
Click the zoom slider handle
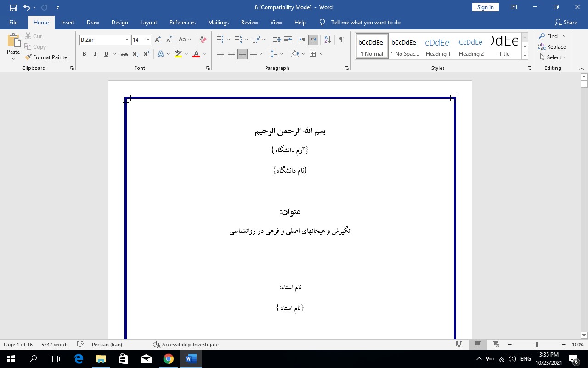click(537, 345)
